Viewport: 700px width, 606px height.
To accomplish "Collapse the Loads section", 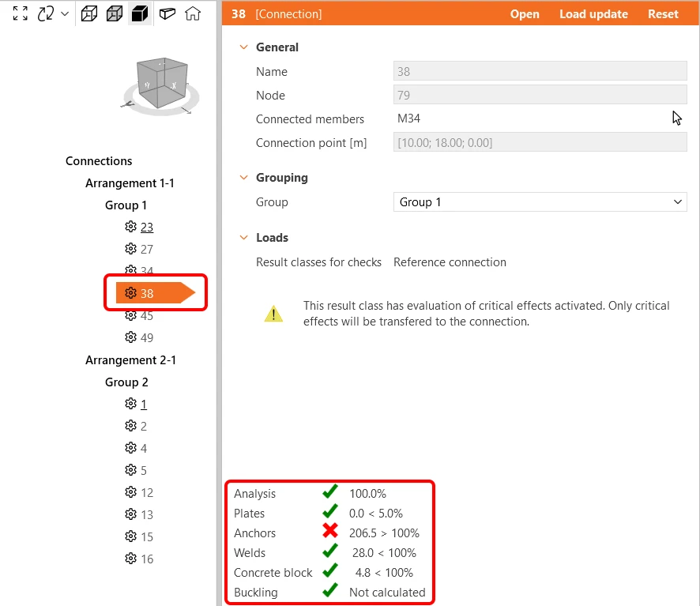I will point(244,238).
